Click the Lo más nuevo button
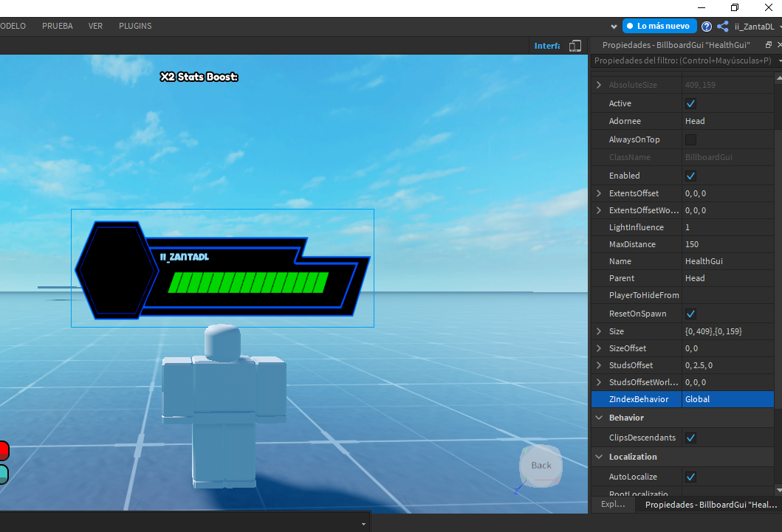The image size is (782, 532). click(x=659, y=26)
